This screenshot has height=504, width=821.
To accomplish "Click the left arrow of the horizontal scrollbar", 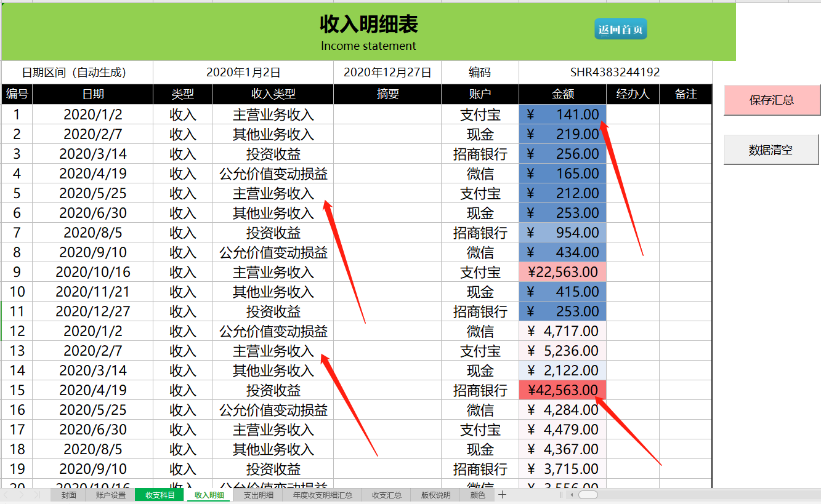I will point(572,494).
